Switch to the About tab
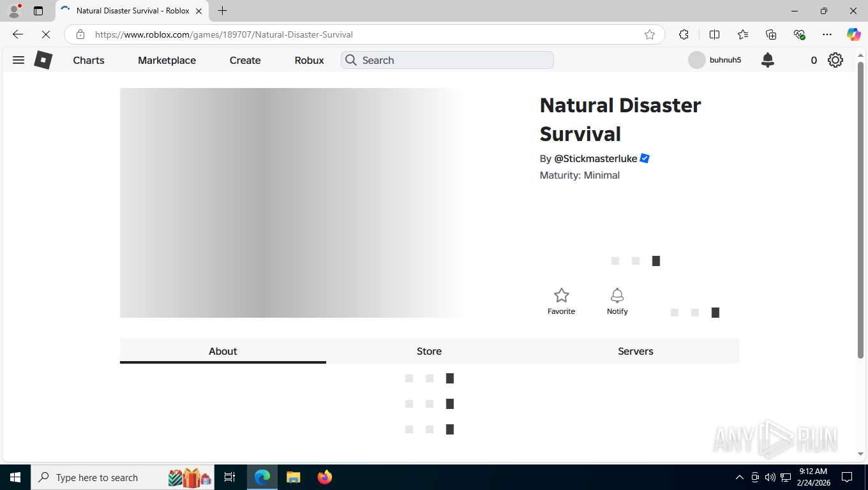The image size is (868, 490). tap(223, 351)
